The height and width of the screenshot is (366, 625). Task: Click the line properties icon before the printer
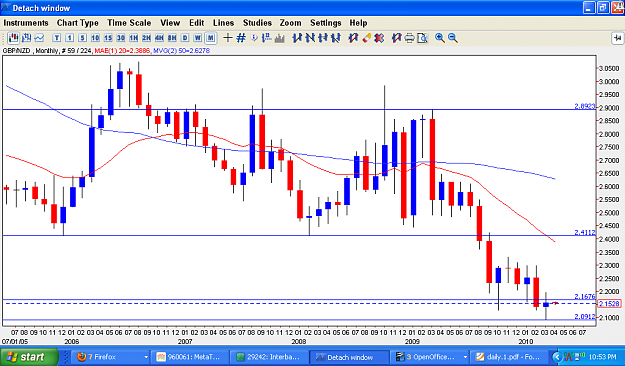point(396,38)
